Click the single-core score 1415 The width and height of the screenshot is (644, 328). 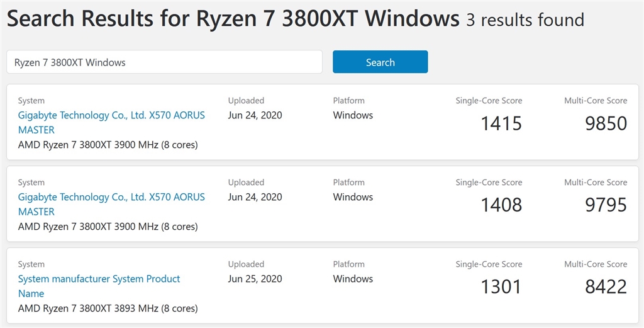pyautogui.click(x=501, y=123)
